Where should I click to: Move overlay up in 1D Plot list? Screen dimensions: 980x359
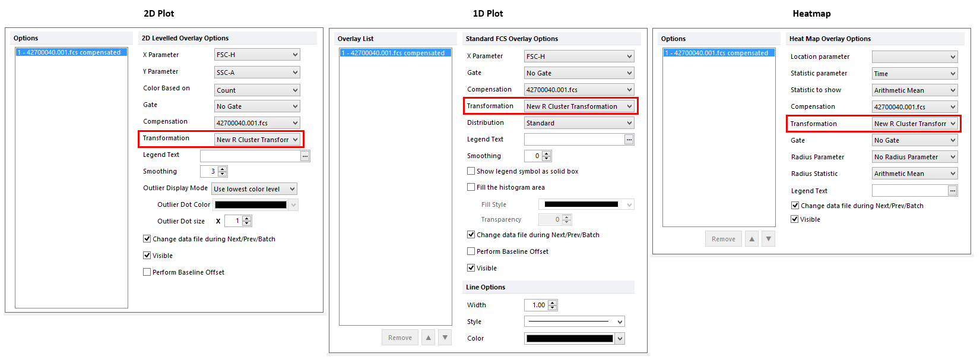429,338
